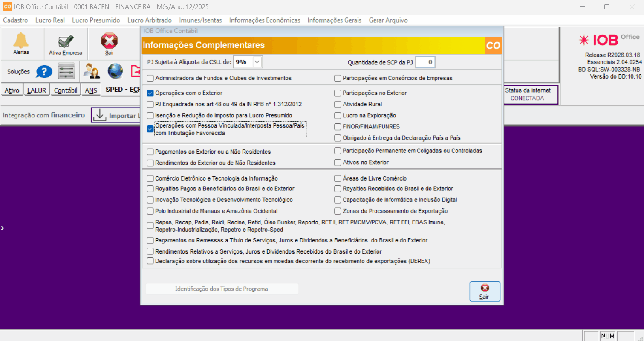Viewport: 644px width, 341px height.
Task: Click the two-users icon in toolbar
Action: [x=91, y=71]
